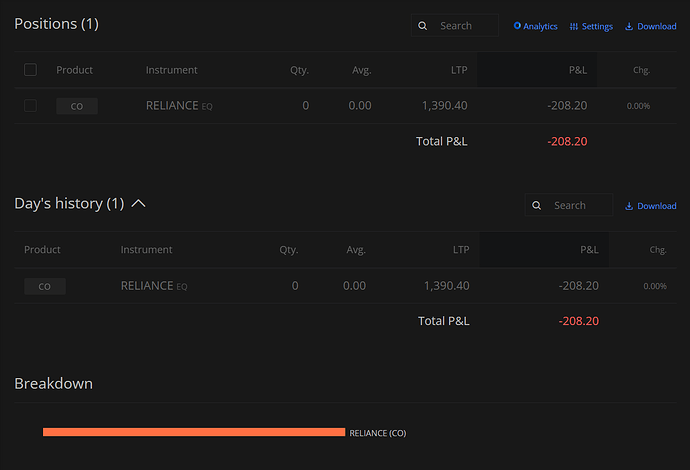Click RELIANCE instrument in Day's history
The width and height of the screenshot is (690, 470).
[x=147, y=286]
